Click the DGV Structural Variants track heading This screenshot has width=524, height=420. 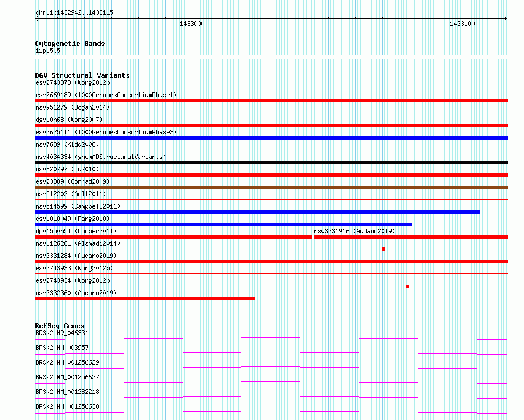click(x=82, y=75)
